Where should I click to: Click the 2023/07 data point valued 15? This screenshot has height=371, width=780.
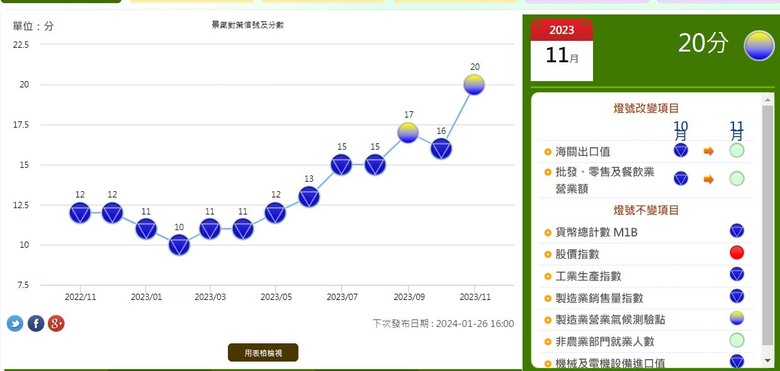click(341, 165)
